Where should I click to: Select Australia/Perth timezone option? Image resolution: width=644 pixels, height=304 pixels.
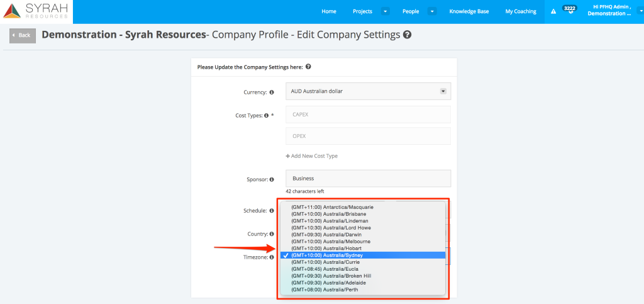click(x=363, y=290)
